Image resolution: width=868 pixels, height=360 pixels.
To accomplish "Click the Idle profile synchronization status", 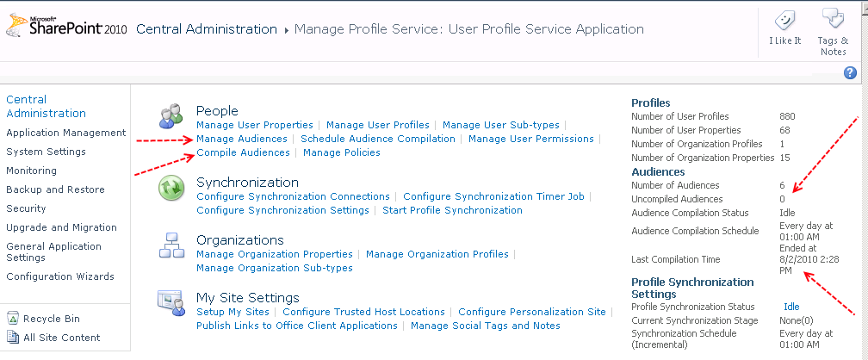I will click(x=790, y=307).
